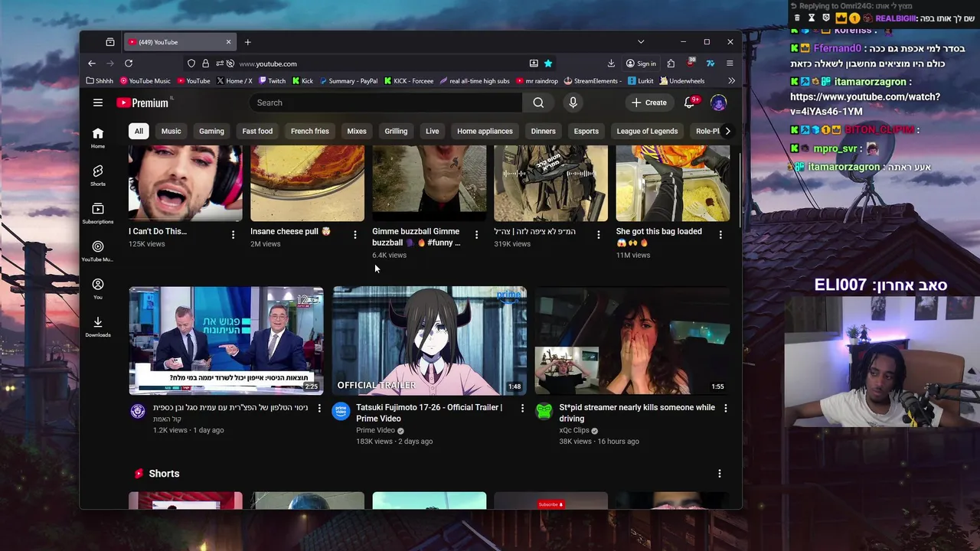
Task: Open options for the St*pid streamer video
Action: pyautogui.click(x=725, y=409)
